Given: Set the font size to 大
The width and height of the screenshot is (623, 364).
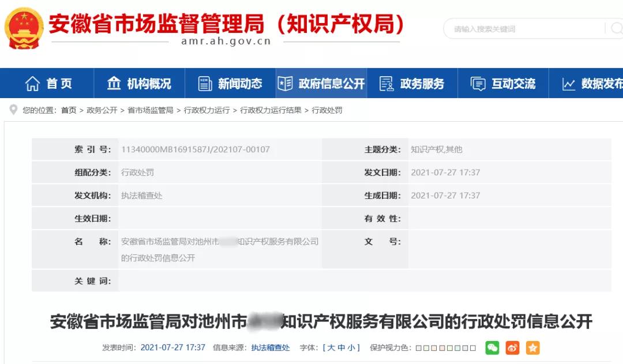Looking at the screenshot, I should point(332,348).
